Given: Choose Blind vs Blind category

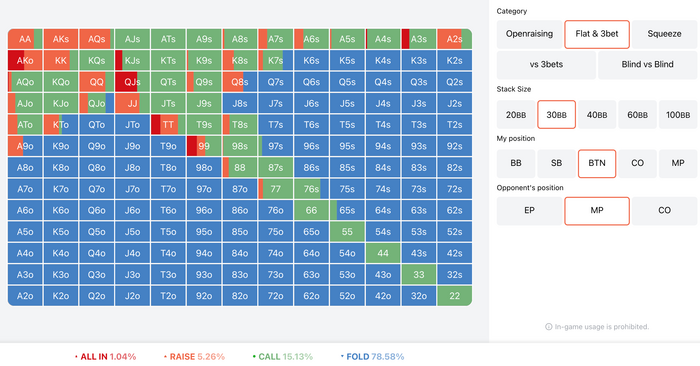Looking at the screenshot, I should [x=647, y=64].
